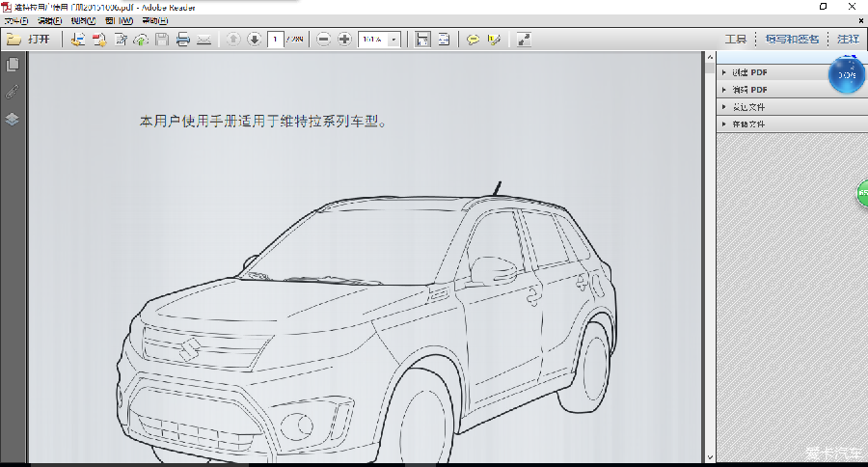Open the 视图(V) menu
Screen dimensions: 868x467
tap(84, 21)
